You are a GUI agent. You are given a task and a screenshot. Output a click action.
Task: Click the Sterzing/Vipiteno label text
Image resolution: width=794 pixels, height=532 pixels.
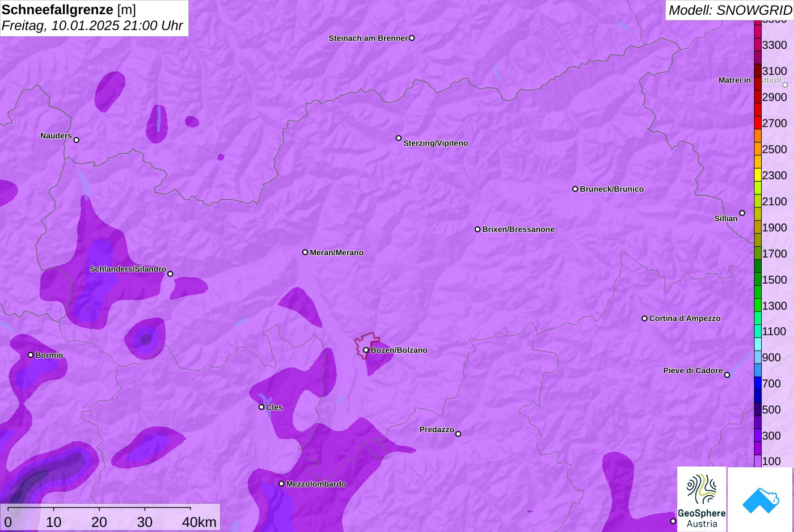(x=436, y=143)
